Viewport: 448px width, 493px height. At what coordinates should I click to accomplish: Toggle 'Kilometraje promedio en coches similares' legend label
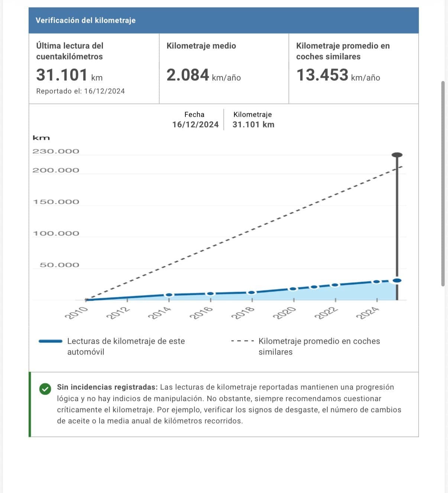(319, 346)
